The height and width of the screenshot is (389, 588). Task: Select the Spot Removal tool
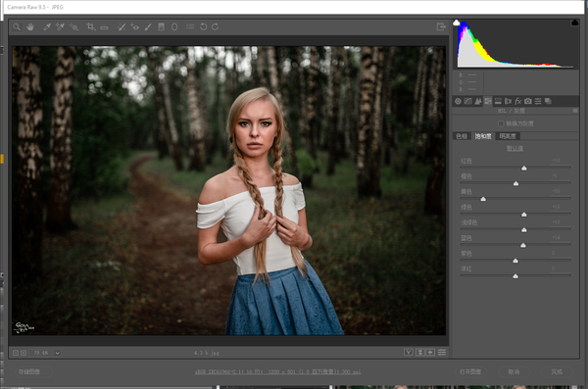(x=122, y=26)
